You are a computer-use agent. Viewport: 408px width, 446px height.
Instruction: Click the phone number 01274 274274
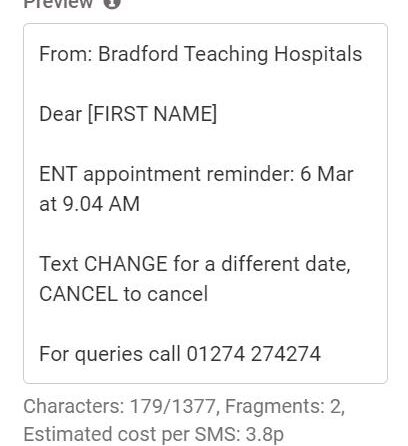pos(254,354)
